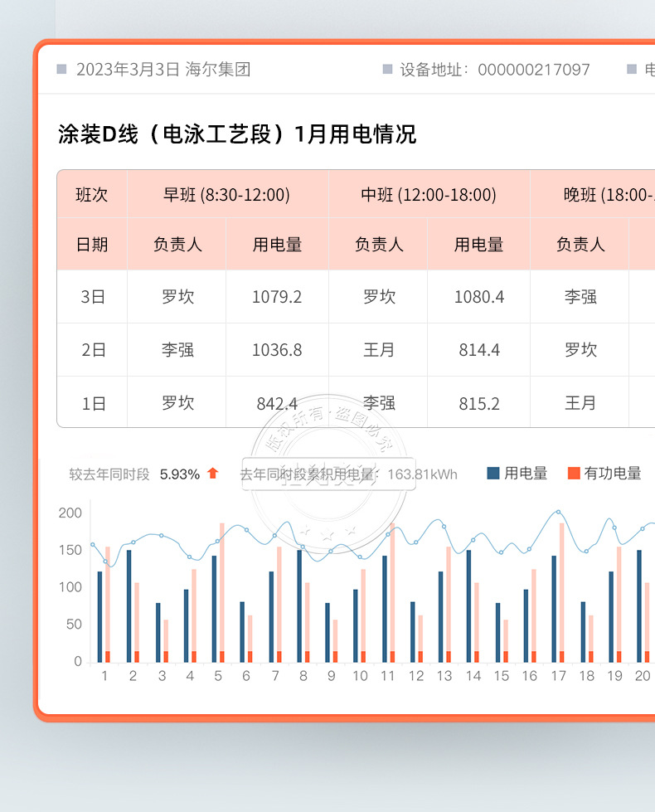Click the y-axis label 200
The image size is (655, 812).
tap(70, 513)
